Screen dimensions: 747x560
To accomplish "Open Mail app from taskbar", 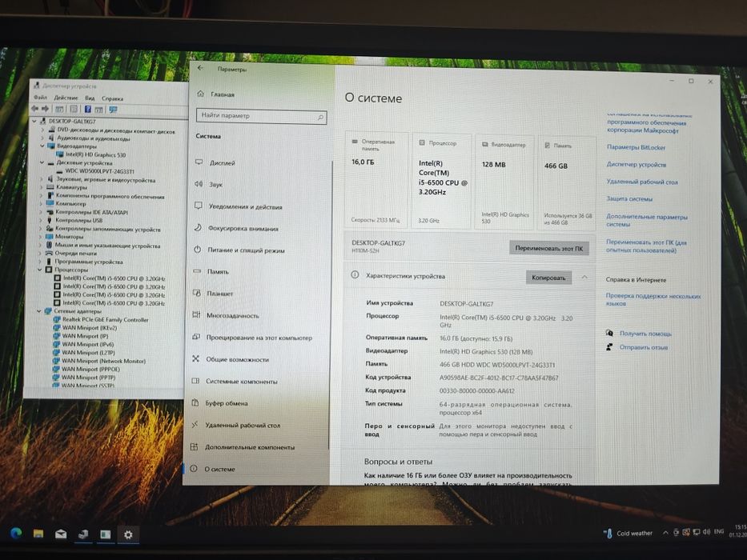I will pyautogui.click(x=61, y=534).
